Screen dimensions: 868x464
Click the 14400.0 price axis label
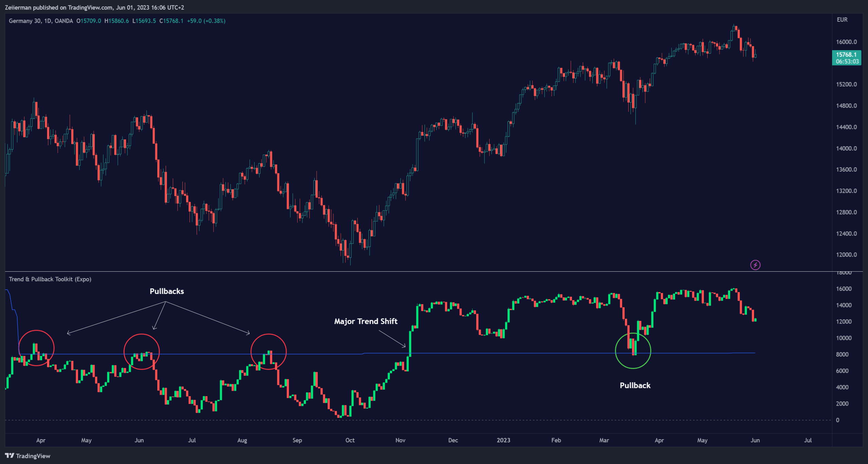tap(846, 127)
